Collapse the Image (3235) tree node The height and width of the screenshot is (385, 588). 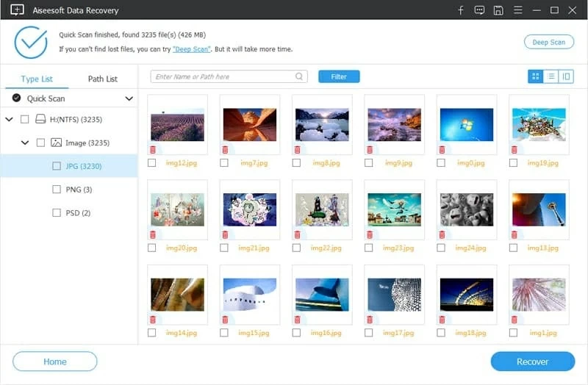[x=25, y=143]
